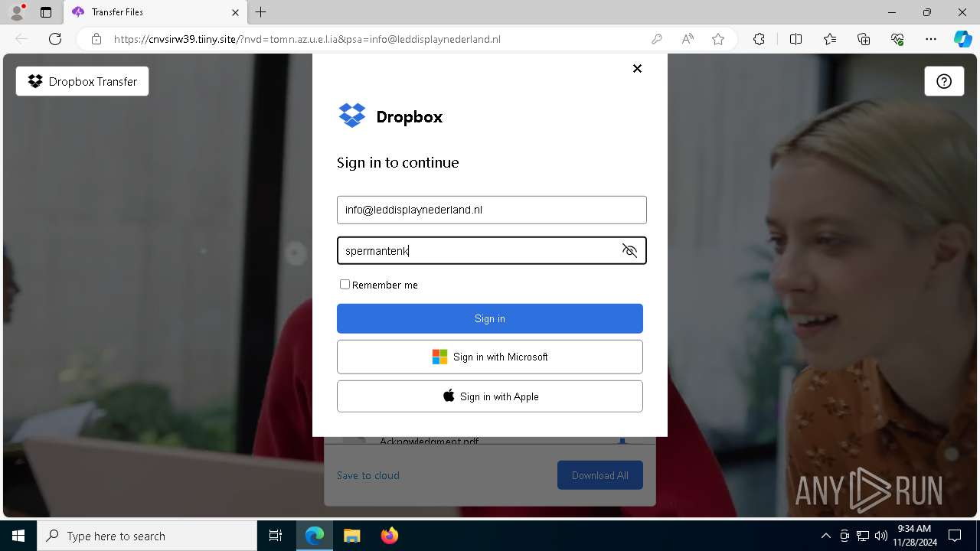Toggle password visibility eye icon
This screenshot has width=980, height=551.
[x=629, y=251]
